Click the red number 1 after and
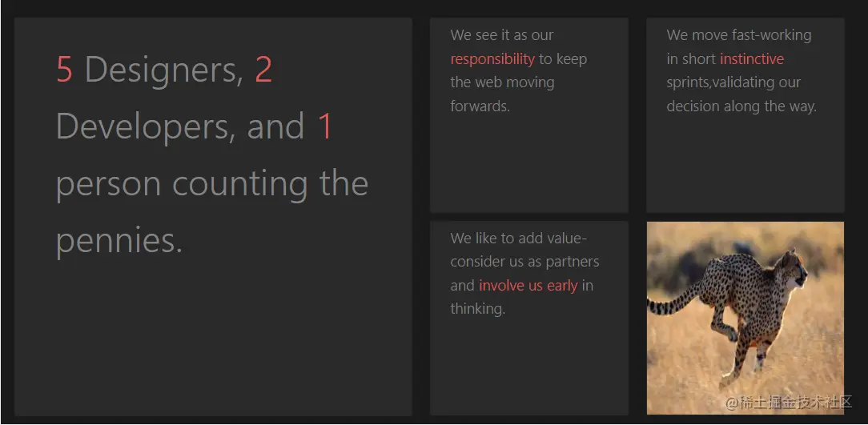Viewport: 868px width, 425px height. pyautogui.click(x=325, y=126)
